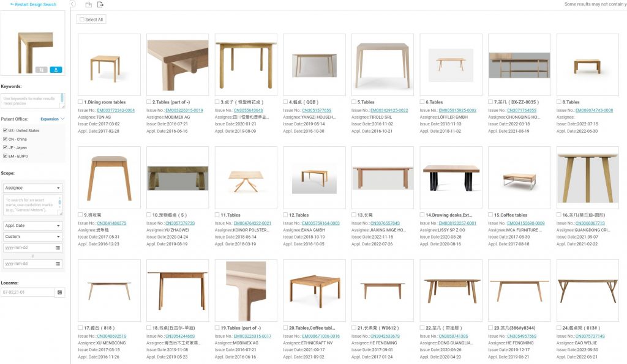The height and width of the screenshot is (364, 627).
Task: Tick checkbox for result 1 Dining room tables
Action: point(80,102)
